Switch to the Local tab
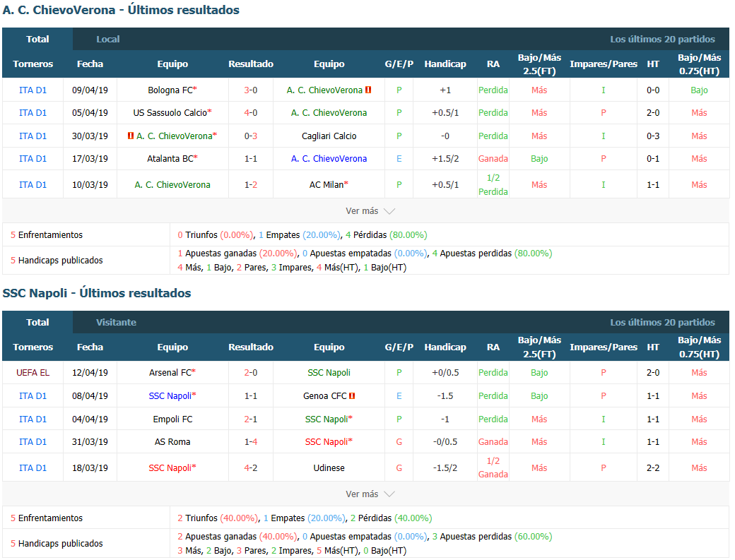The width and height of the screenshot is (735, 560). pos(108,40)
